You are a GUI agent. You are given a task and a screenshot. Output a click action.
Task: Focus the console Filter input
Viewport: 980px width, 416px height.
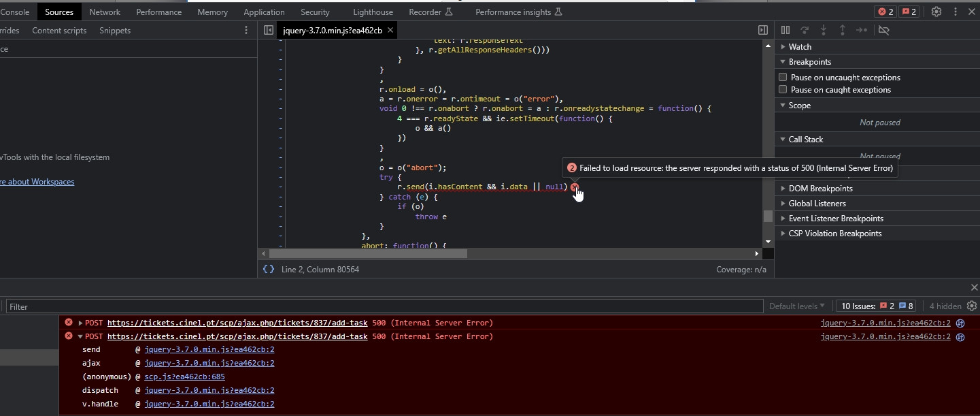tap(384, 306)
